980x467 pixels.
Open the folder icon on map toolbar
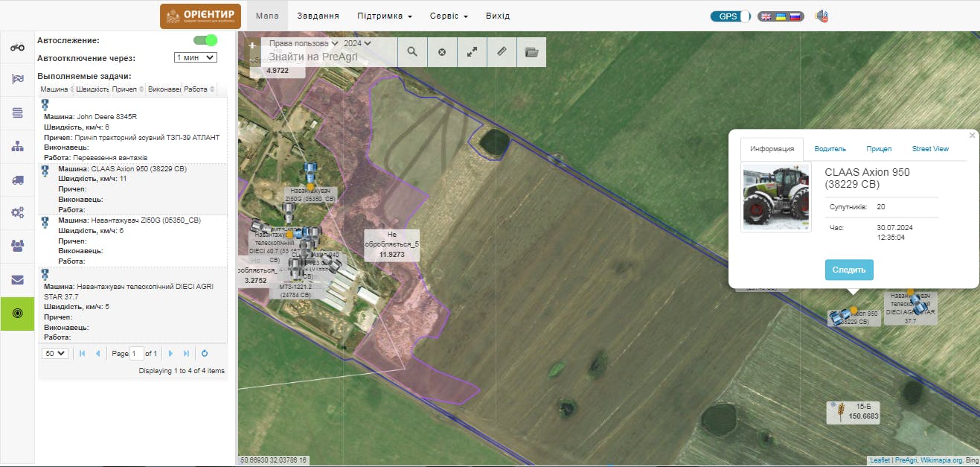pyautogui.click(x=531, y=52)
